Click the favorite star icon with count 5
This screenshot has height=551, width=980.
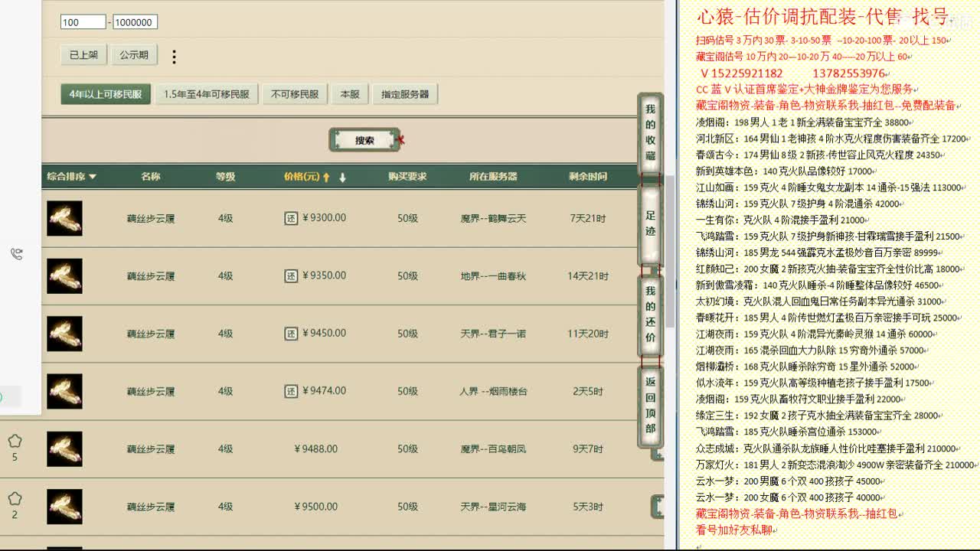[x=15, y=441]
